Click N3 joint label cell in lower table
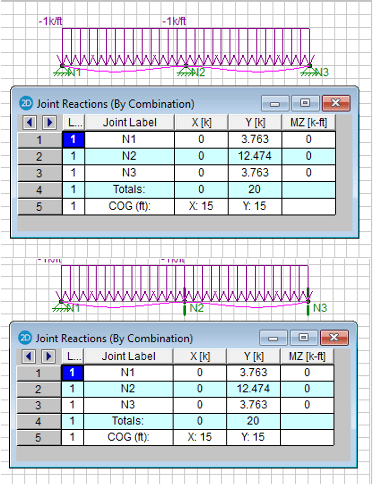Image resolution: width=375 pixels, height=484 pixels. coord(128,405)
